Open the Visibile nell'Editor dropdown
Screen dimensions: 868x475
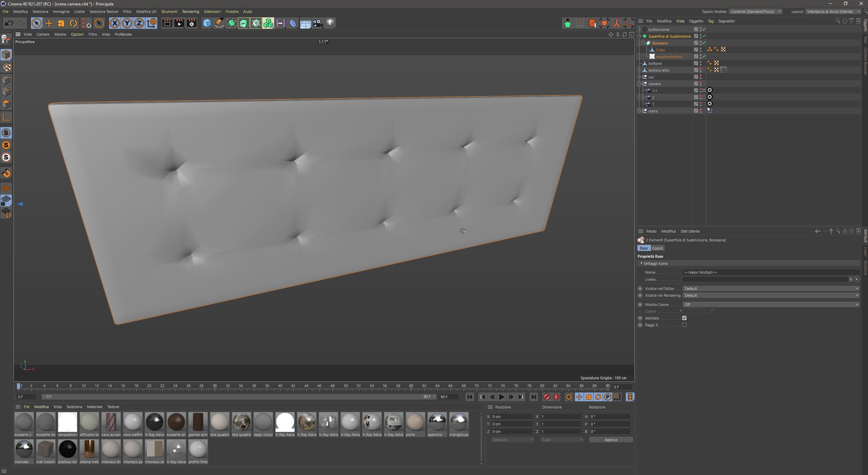tap(770, 289)
